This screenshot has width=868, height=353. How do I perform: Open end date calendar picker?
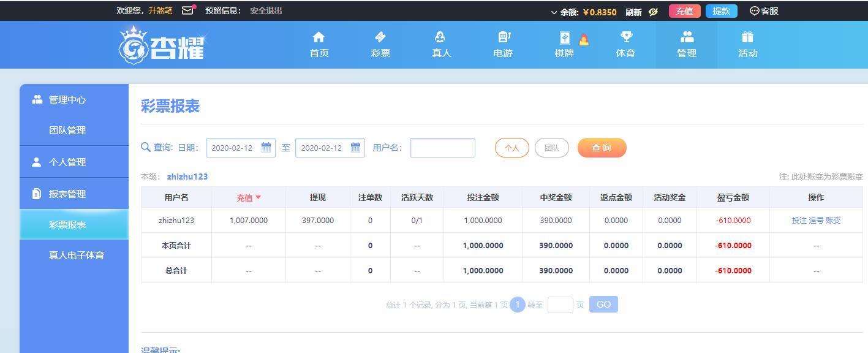355,148
